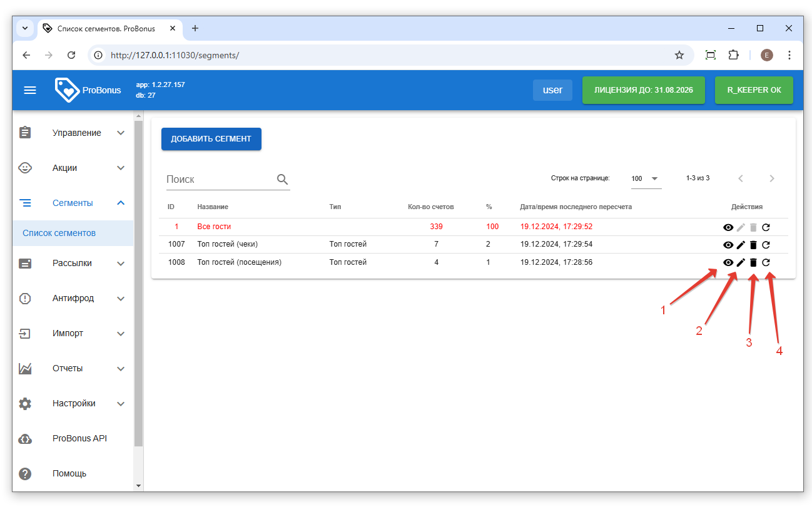Click the ProBonus logo icon
The image size is (812, 509).
[67, 90]
